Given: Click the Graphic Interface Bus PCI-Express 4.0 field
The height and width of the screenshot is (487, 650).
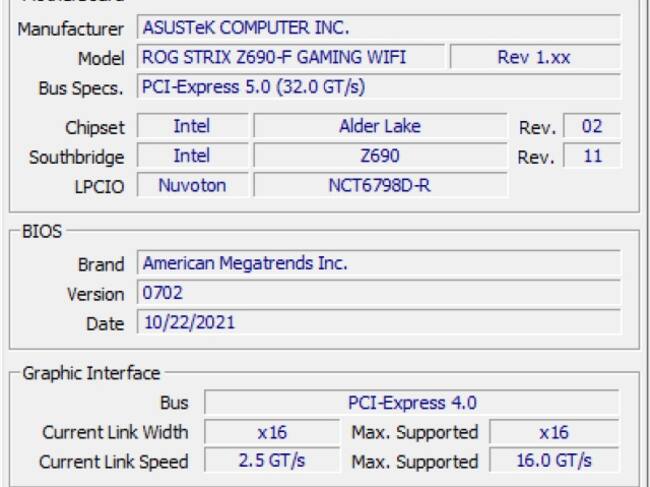Looking at the screenshot, I should (411, 403).
